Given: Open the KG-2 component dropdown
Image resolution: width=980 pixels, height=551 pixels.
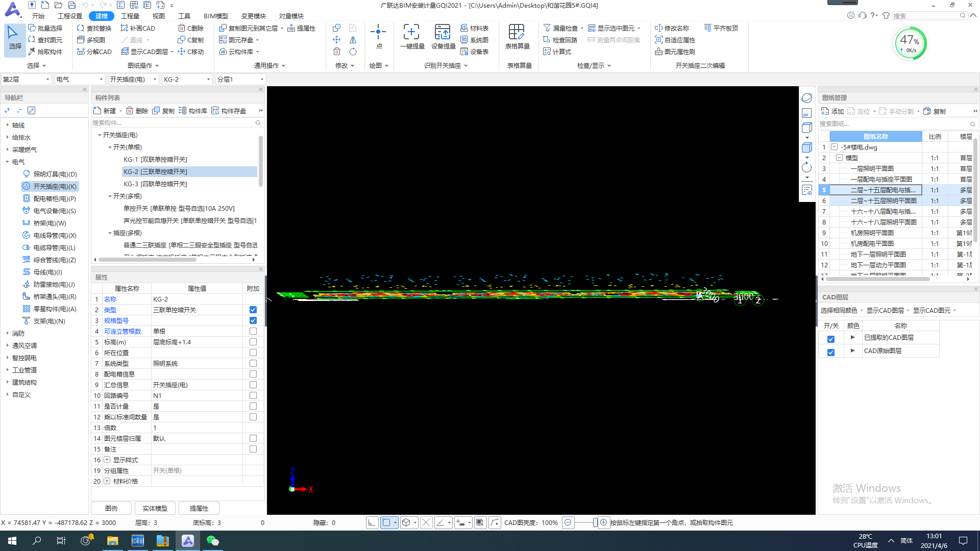Looking at the screenshot, I should 187,79.
